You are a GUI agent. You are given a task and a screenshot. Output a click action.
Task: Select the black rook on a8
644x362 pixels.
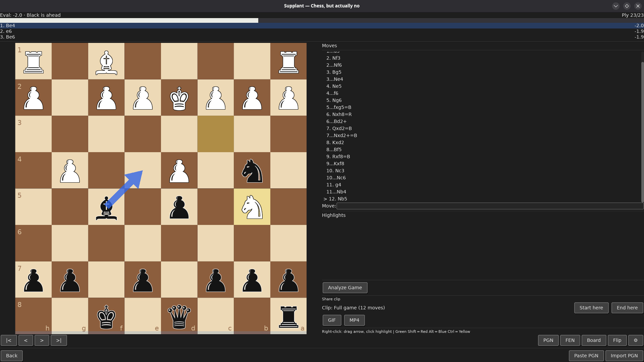click(288, 316)
